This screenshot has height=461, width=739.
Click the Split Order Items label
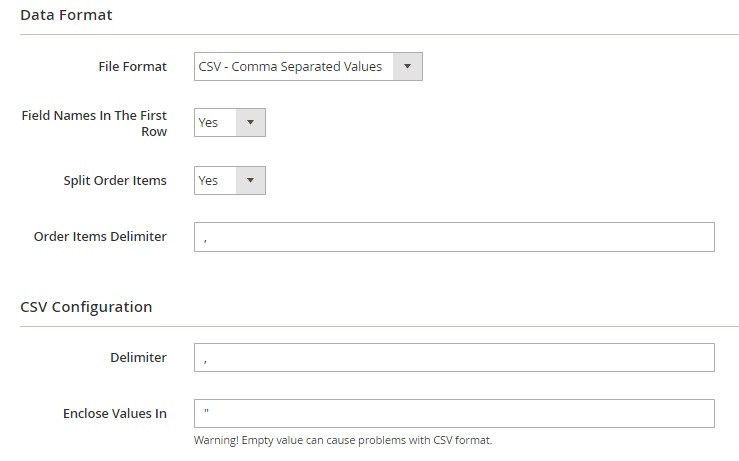click(x=114, y=180)
